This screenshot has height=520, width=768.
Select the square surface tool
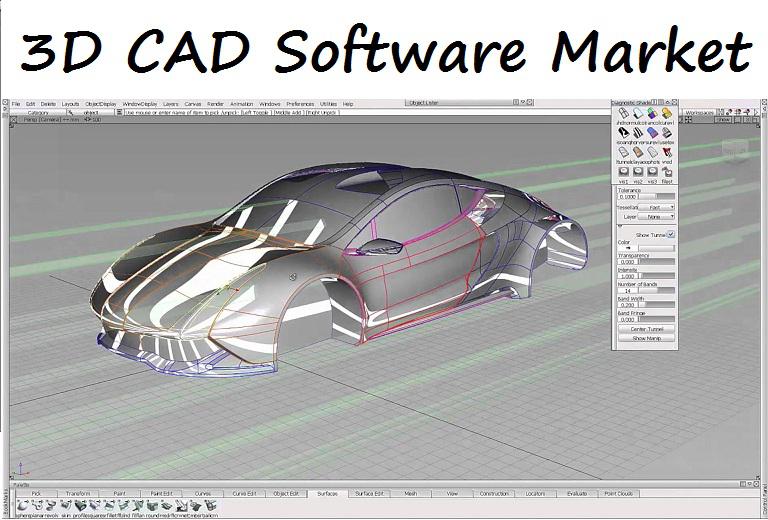click(95, 505)
